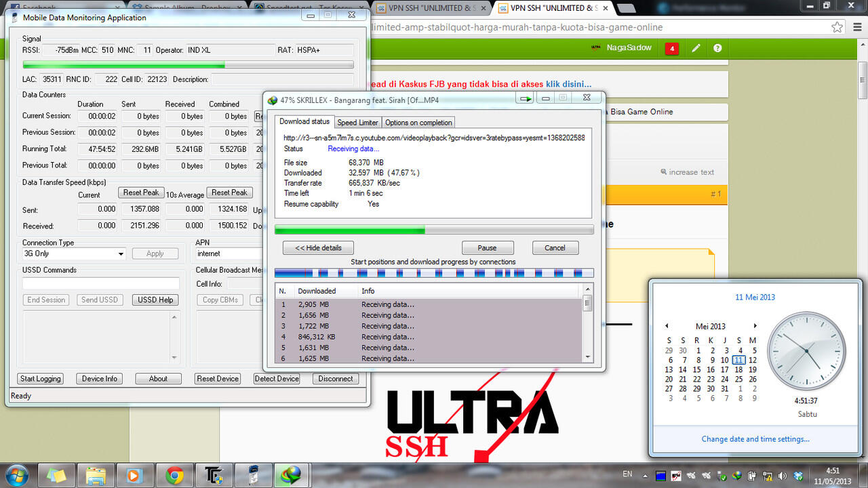
Task: Click the APN field containing internet
Action: point(229,253)
